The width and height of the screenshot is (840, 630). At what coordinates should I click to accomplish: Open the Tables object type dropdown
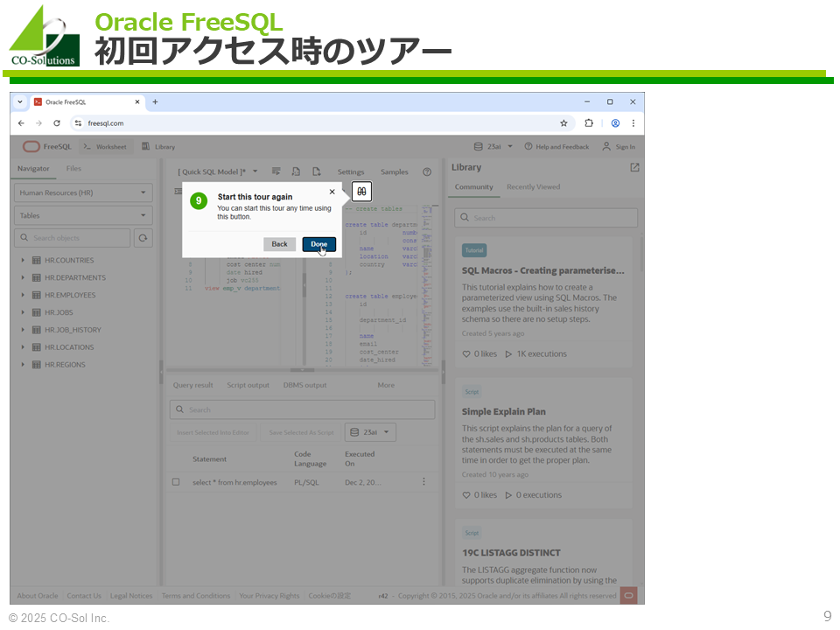coord(83,215)
